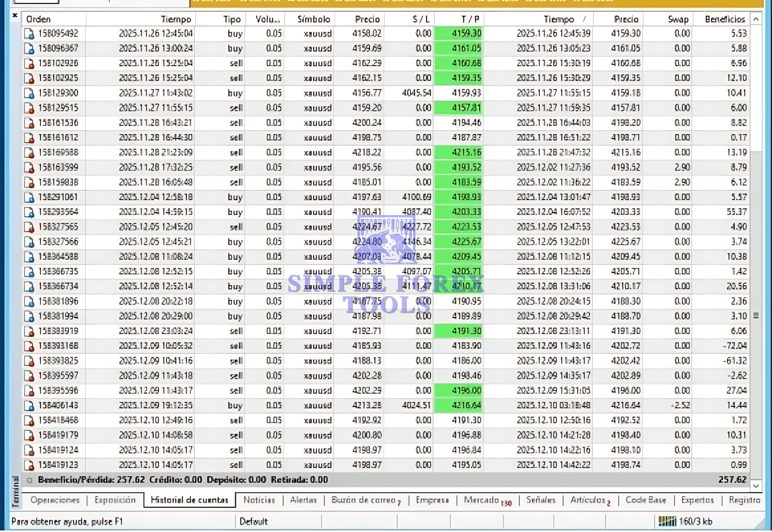This screenshot has width=772, height=532.
Task: Click the order icon for trade 158419123
Action: pyautogui.click(x=29, y=465)
